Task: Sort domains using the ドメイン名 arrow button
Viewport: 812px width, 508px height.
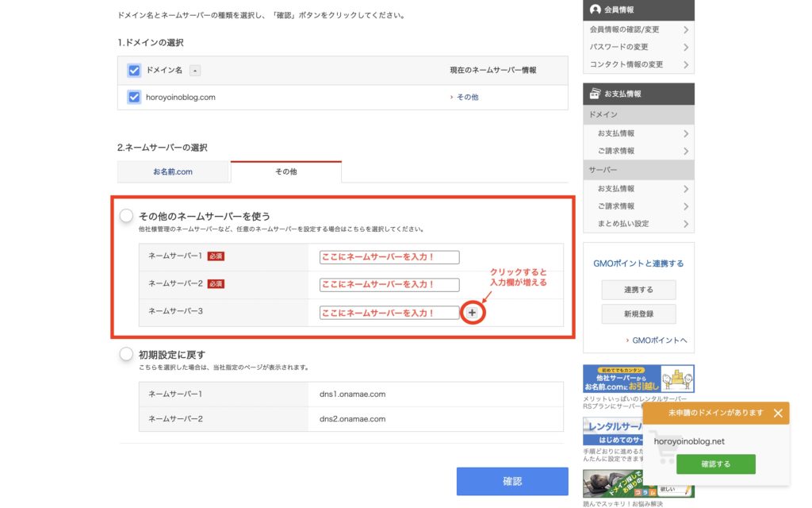Action: [195, 71]
